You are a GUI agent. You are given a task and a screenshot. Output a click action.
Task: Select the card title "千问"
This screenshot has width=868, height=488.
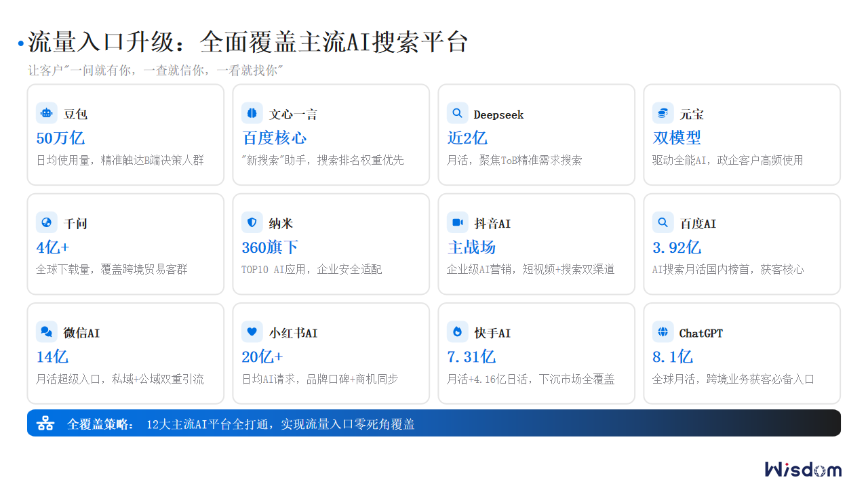point(76,224)
